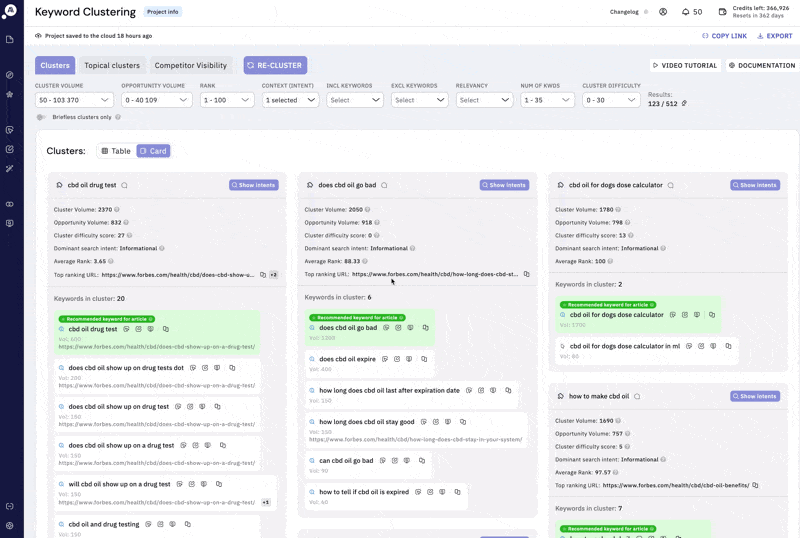Click the app logo in the sidebar
The image size is (800, 538).
10,10
